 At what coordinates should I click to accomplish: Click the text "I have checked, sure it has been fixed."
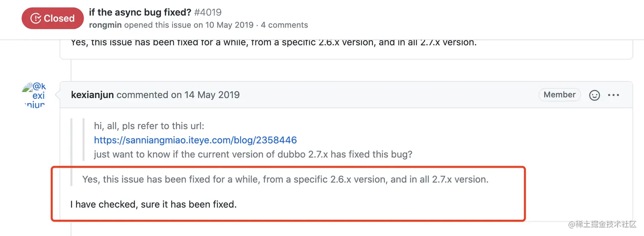click(153, 204)
